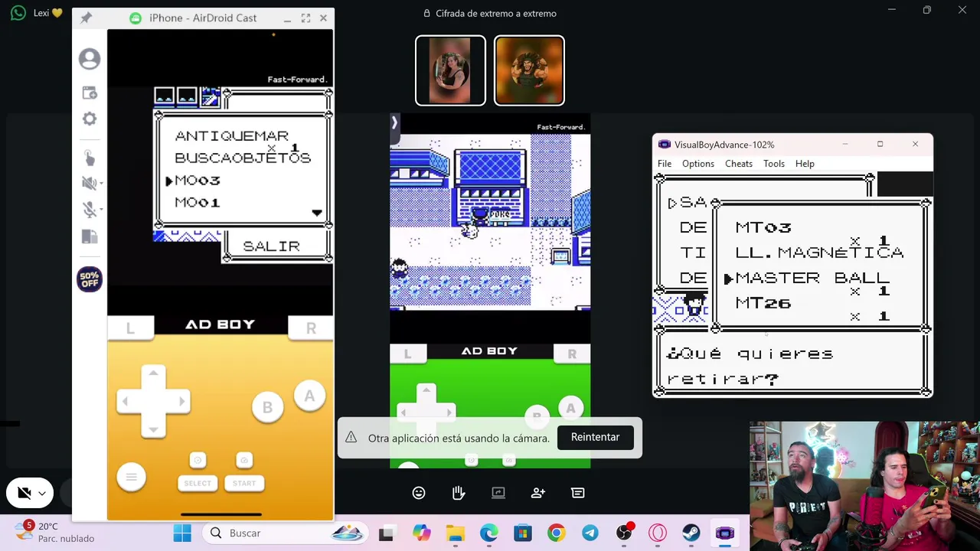Open Task View from the taskbar
This screenshot has height=551, width=980.
[x=386, y=533]
